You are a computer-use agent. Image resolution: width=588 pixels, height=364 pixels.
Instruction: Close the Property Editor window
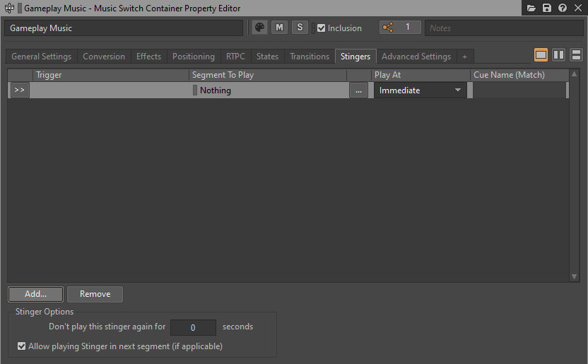coord(578,8)
